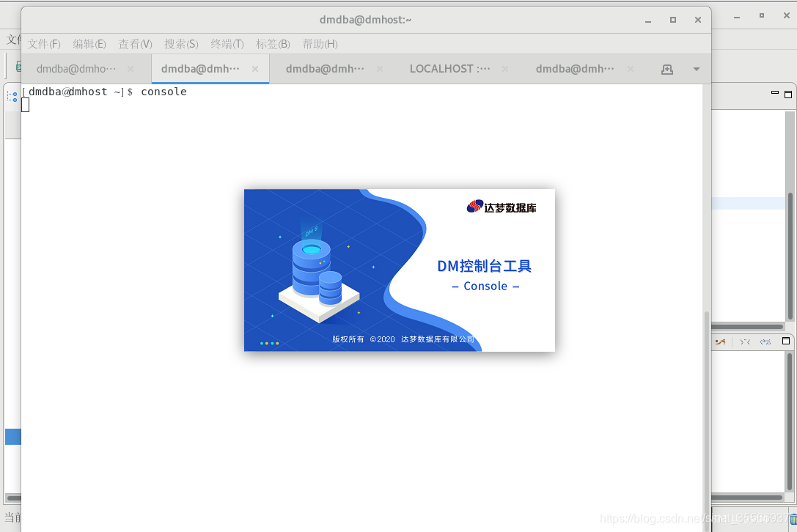797x532 pixels.
Task: Open the 编辑(E) menu
Action: point(89,44)
